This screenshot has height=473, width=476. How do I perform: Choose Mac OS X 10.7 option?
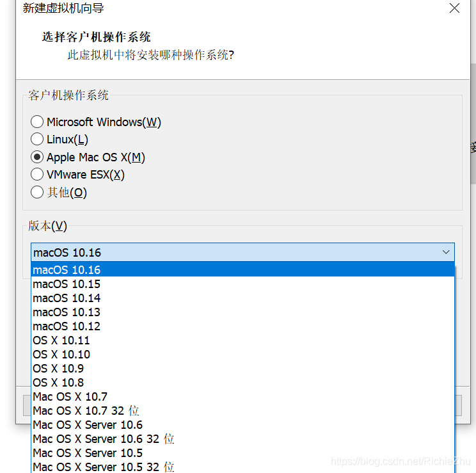[242, 396]
